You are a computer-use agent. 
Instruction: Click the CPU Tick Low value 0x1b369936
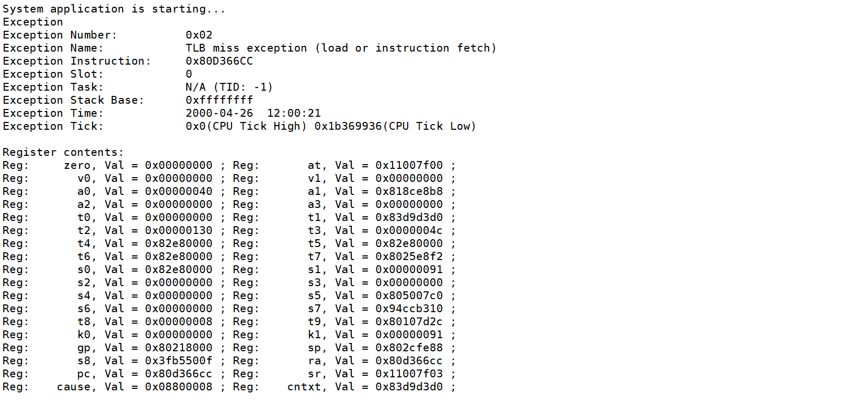point(348,126)
